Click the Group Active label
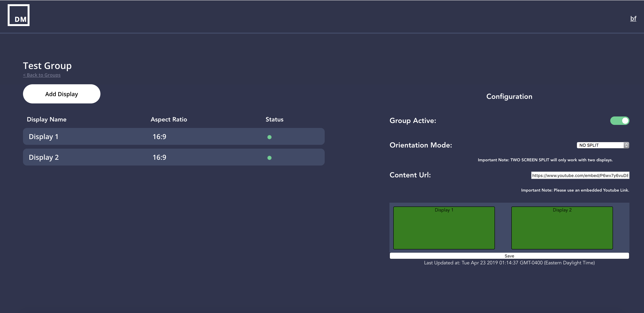This screenshot has height=313, width=644. pyautogui.click(x=413, y=121)
